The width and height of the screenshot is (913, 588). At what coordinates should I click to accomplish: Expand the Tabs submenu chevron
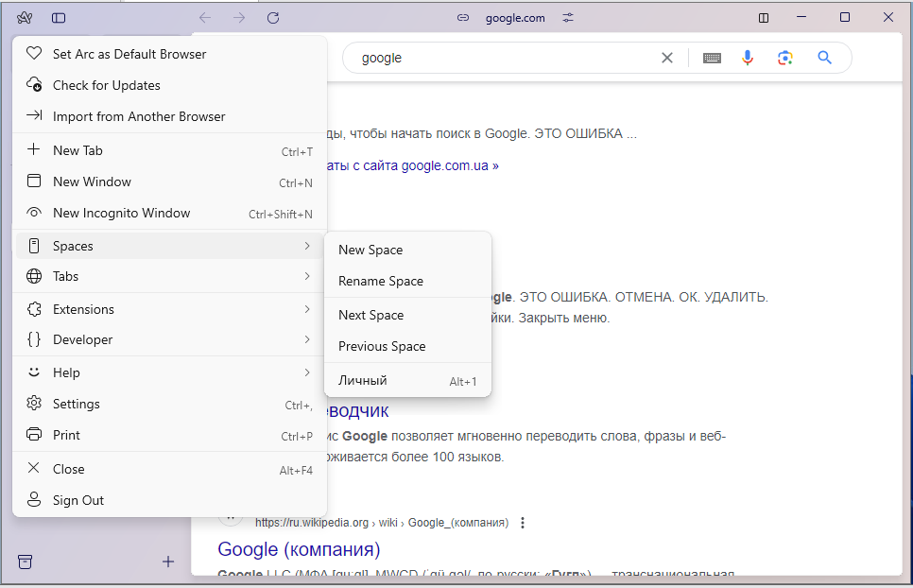coord(307,276)
